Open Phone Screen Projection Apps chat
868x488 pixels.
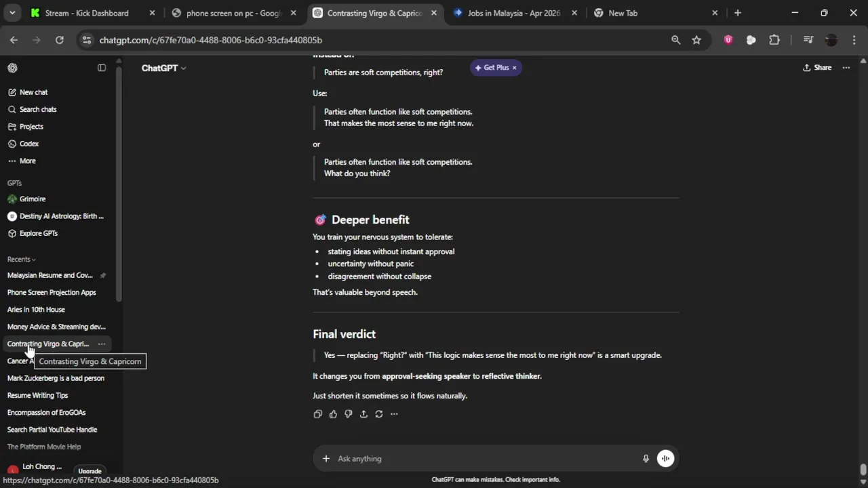click(x=52, y=292)
